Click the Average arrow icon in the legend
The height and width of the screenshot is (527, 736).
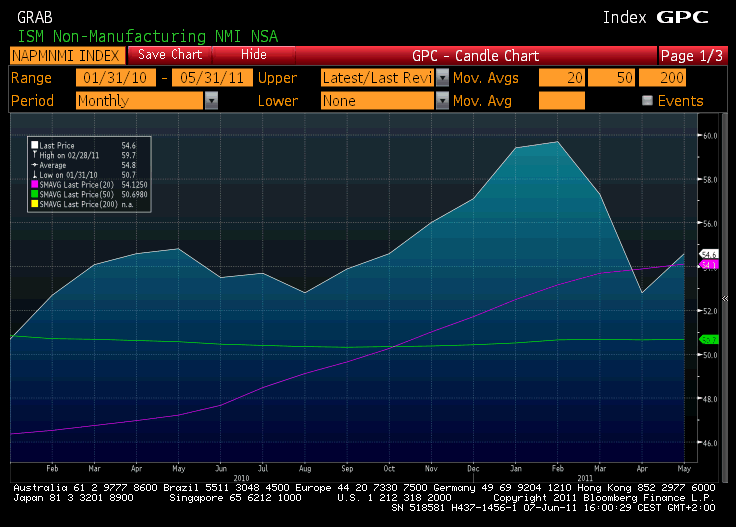34,165
